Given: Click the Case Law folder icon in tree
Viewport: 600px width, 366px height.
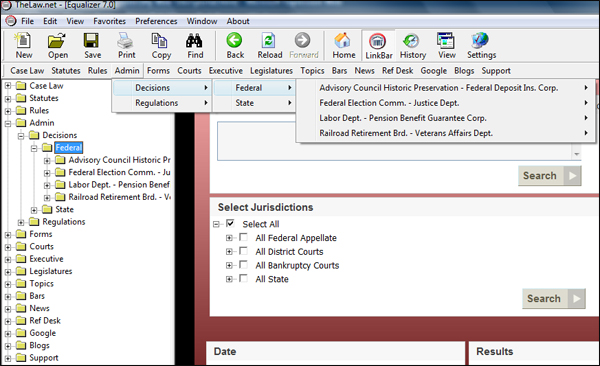Looking at the screenshot, I should [21, 85].
